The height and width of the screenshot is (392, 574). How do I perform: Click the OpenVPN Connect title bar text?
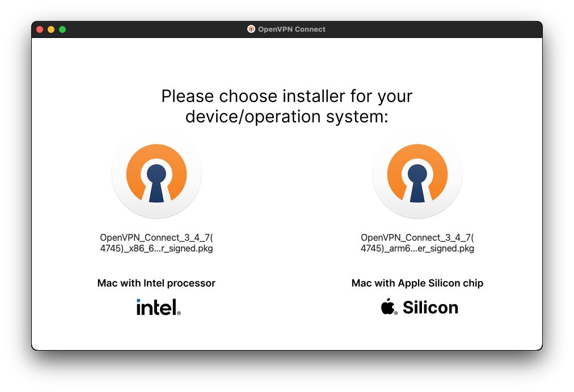pos(292,29)
